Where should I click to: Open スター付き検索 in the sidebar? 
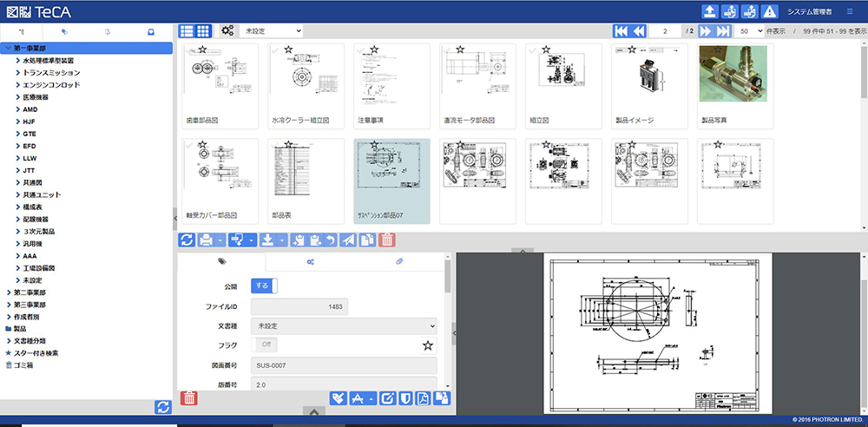(35, 353)
